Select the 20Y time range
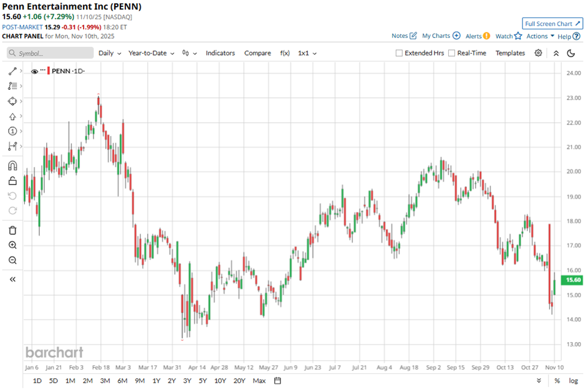This screenshot has height=392, width=586. coord(239,381)
